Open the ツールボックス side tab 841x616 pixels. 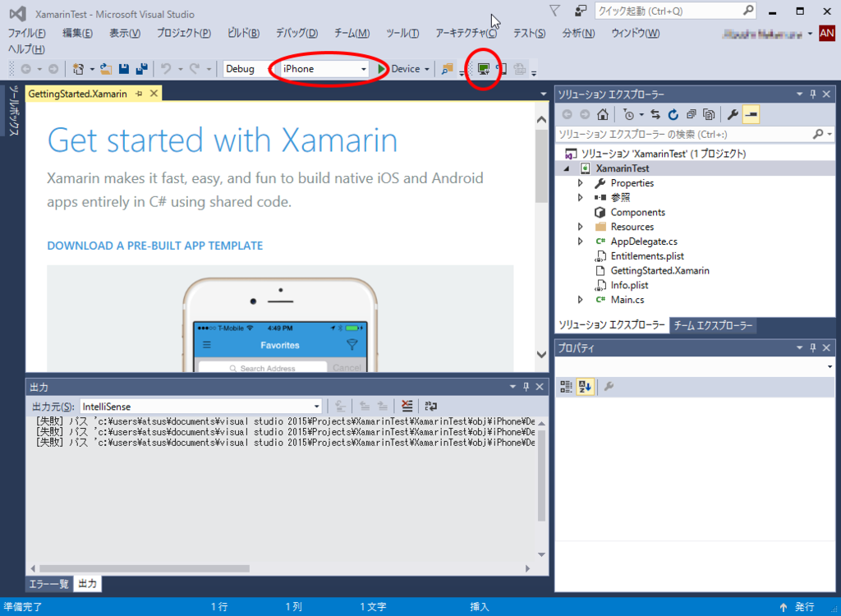[x=13, y=111]
